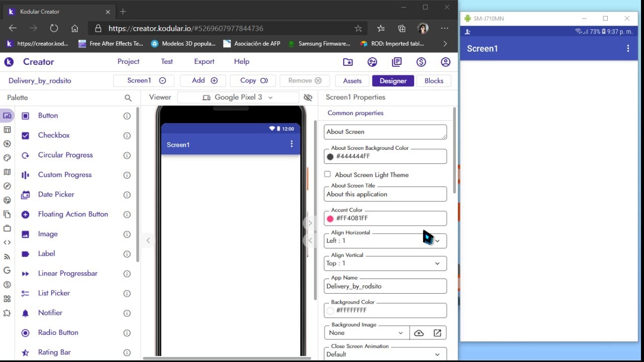Open the palette search magnifier icon

(x=128, y=98)
